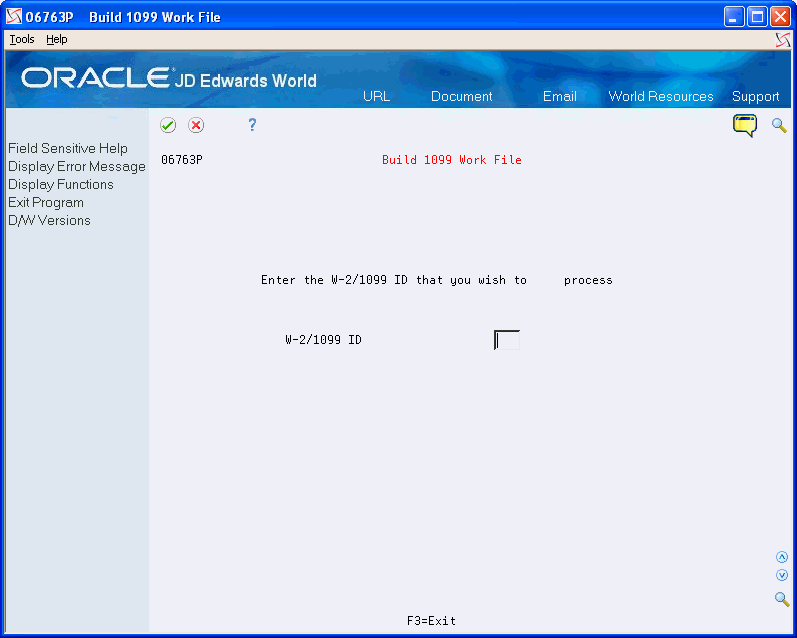Close the Build 1099 Work File window

pos(780,17)
